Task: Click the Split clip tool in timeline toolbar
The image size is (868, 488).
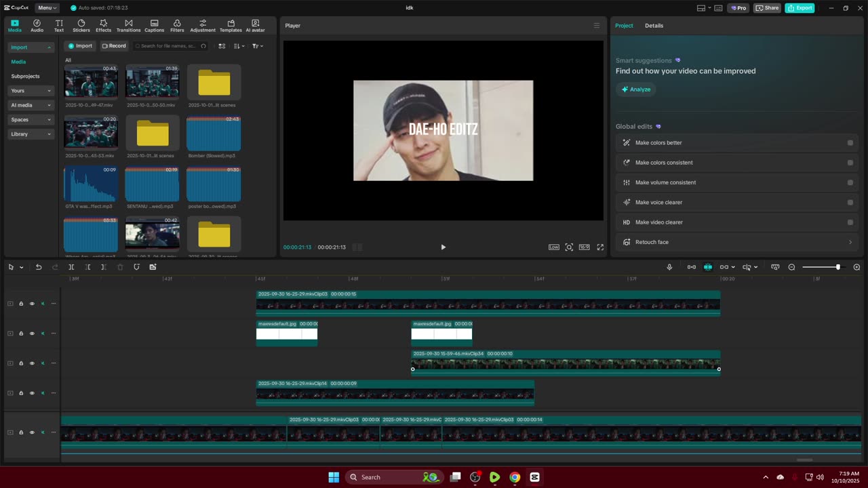Action: [x=71, y=267]
